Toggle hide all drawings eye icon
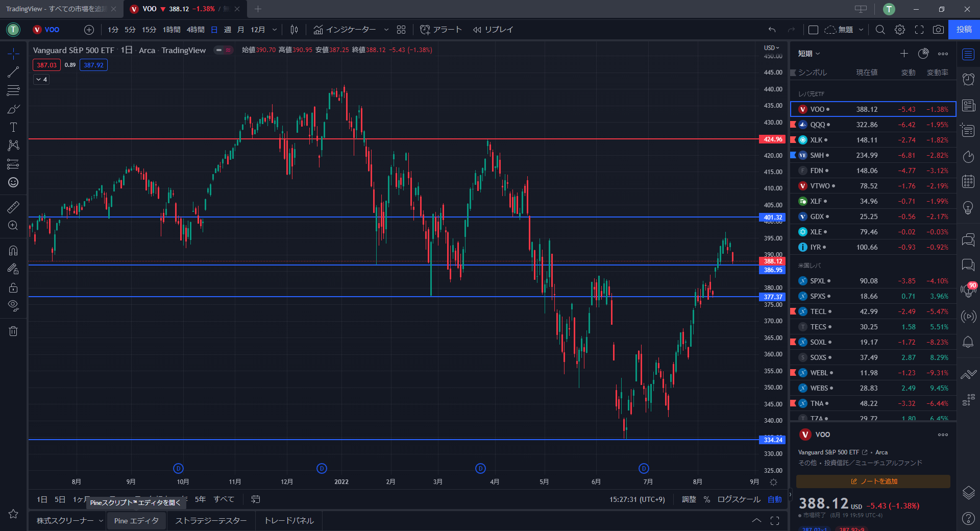 pos(13,305)
